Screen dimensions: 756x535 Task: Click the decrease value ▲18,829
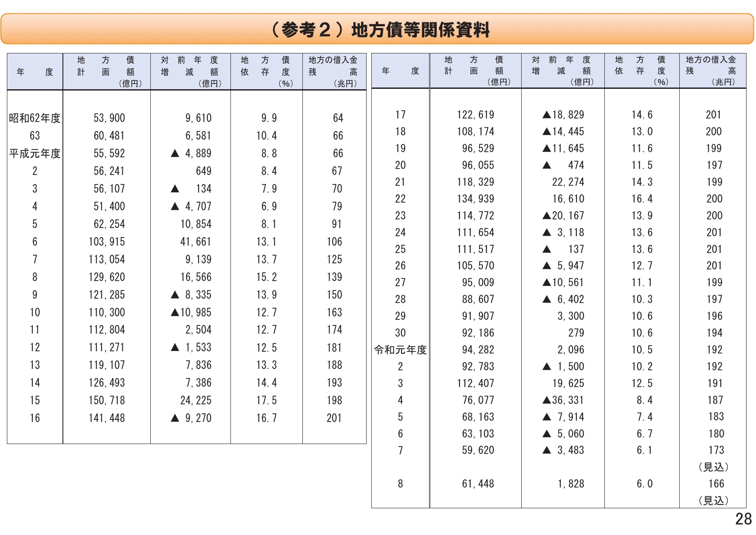coord(563,115)
